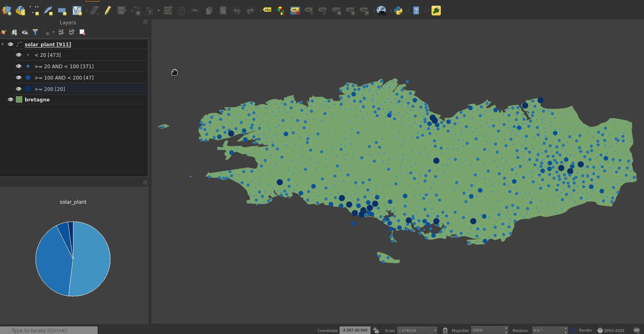Open the MetaSearch catalog client
The height and width of the screenshot is (334, 644).
pos(381,11)
